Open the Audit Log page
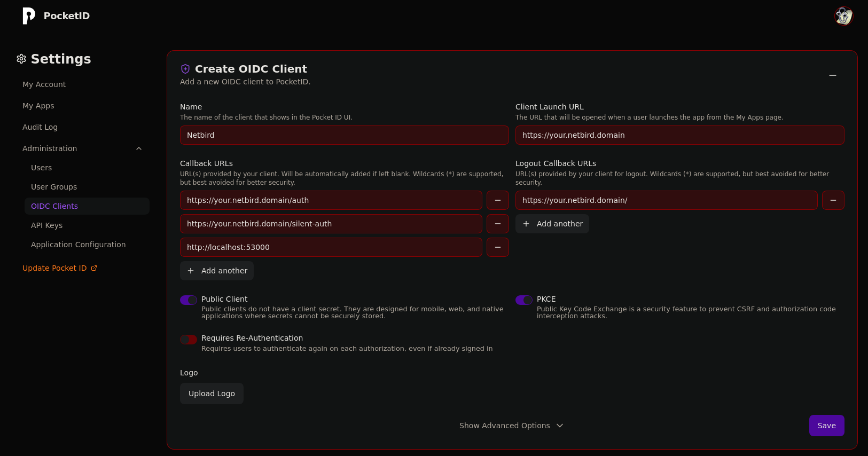The width and height of the screenshot is (868, 456). [40, 127]
